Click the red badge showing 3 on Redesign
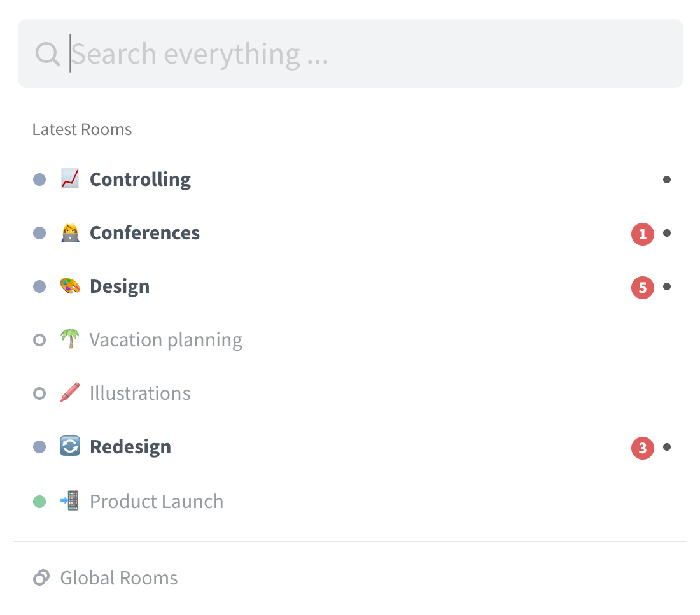Image resolution: width=700 pixels, height=615 pixels. coord(643,448)
